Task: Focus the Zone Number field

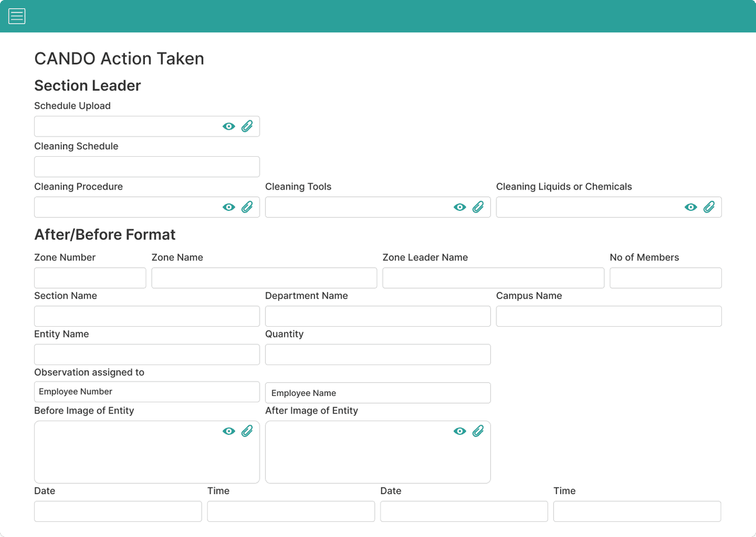Action: [90, 278]
